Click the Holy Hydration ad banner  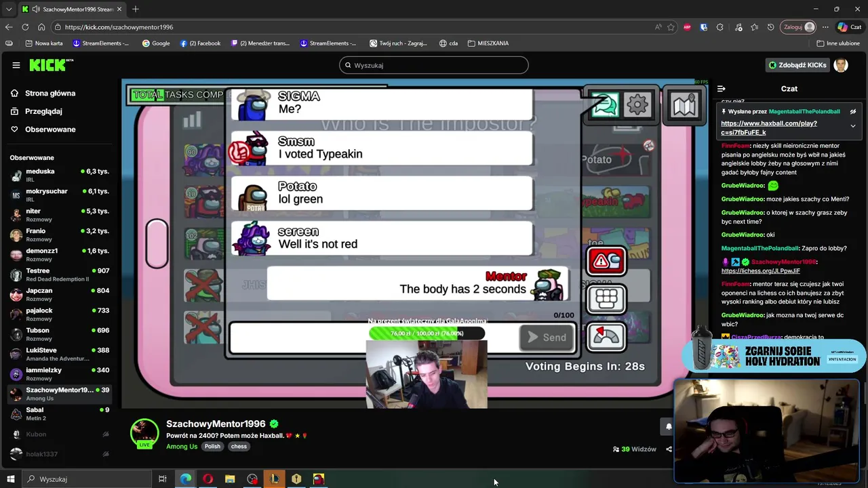(x=774, y=355)
